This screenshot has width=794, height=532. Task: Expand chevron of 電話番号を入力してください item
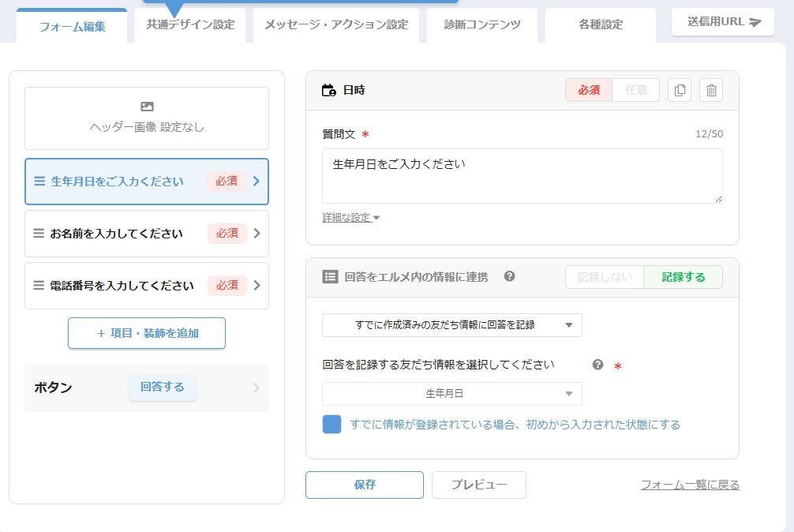point(257,286)
